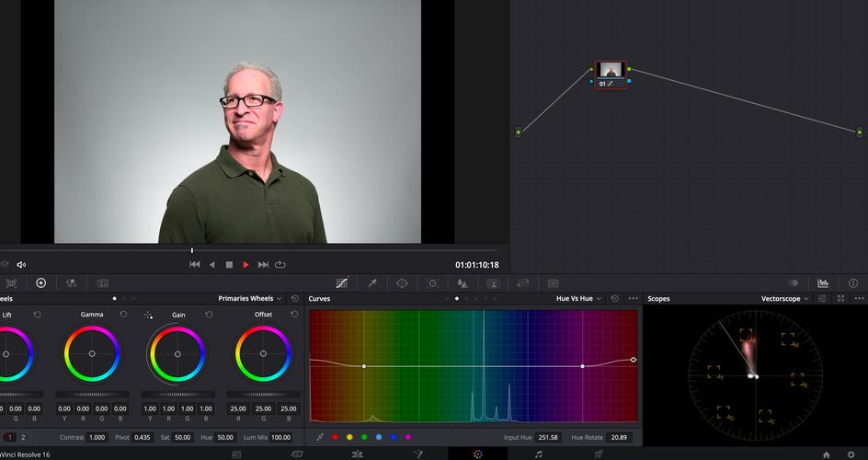This screenshot has width=868, height=460.
Task: Select blue hue preset swatch
Action: [x=394, y=437]
